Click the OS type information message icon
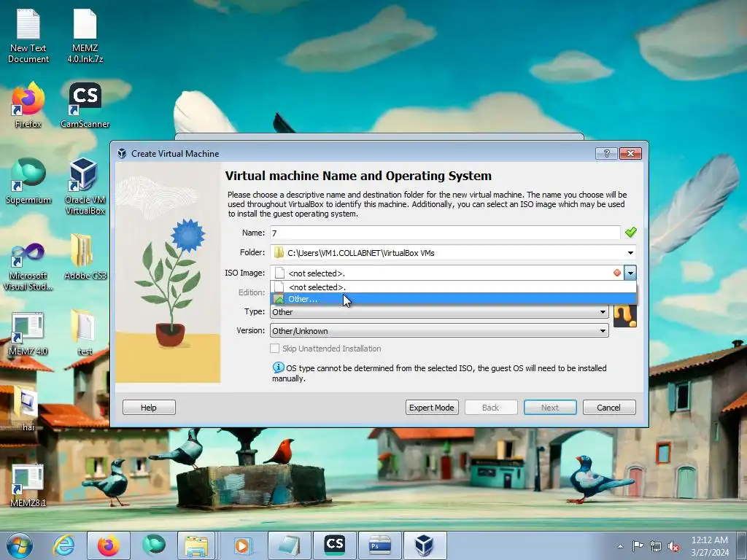Image resolution: width=747 pixels, height=560 pixels. tap(278, 367)
